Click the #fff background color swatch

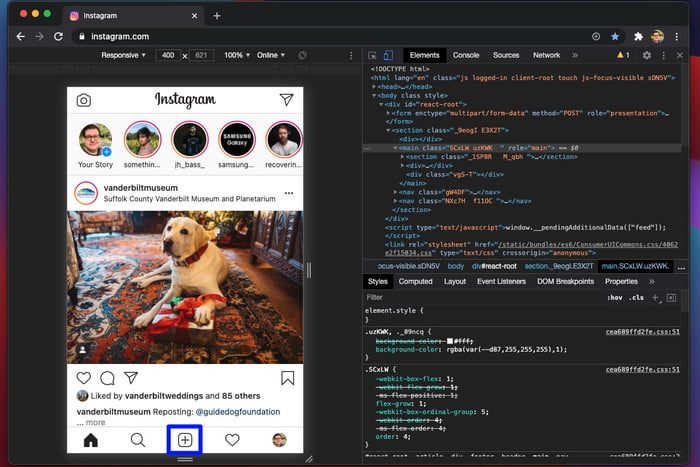450,341
